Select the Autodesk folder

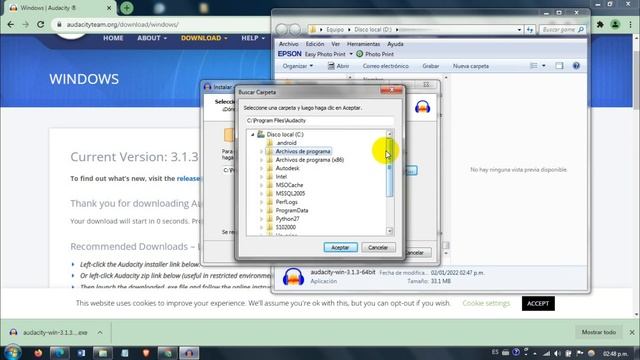point(287,168)
